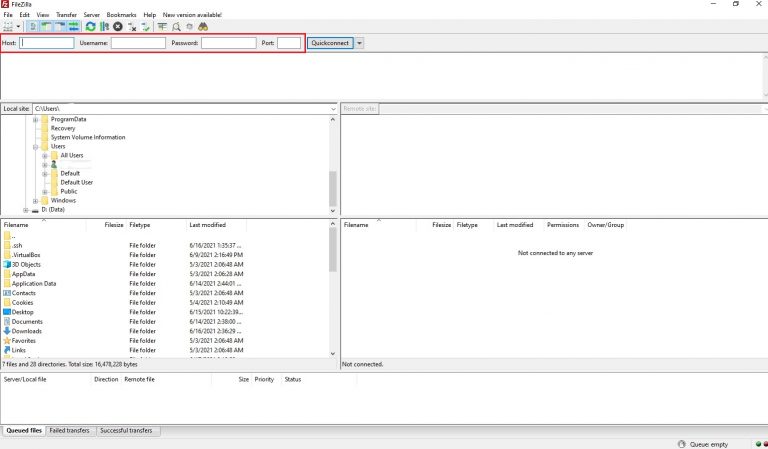Image resolution: width=768 pixels, height=449 pixels.
Task: Select the Default User tree folder
Action: 76,183
